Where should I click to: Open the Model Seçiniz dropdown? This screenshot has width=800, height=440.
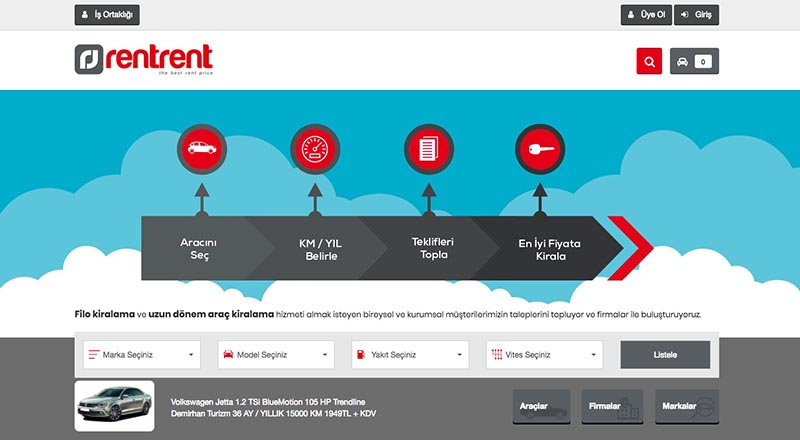tap(274, 354)
